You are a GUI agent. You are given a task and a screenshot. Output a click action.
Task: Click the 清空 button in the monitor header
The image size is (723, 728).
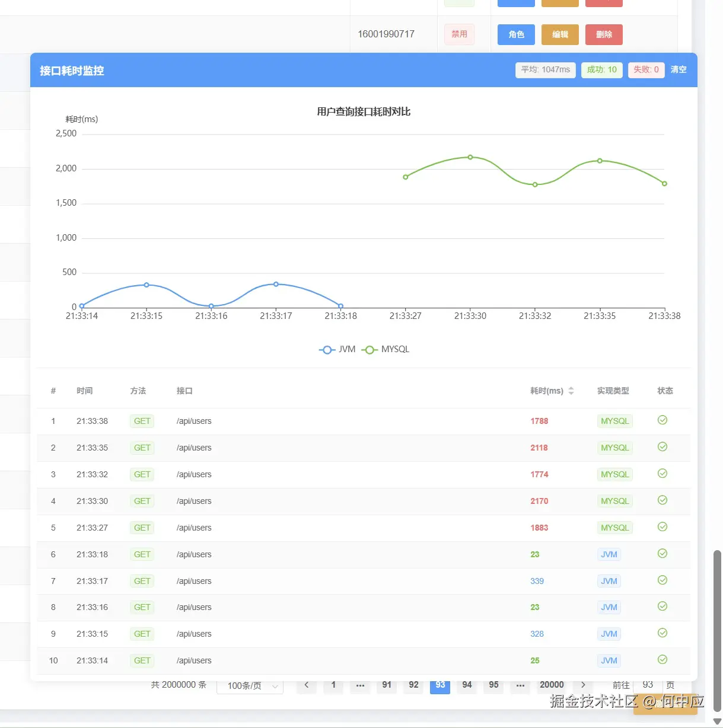[x=679, y=70]
